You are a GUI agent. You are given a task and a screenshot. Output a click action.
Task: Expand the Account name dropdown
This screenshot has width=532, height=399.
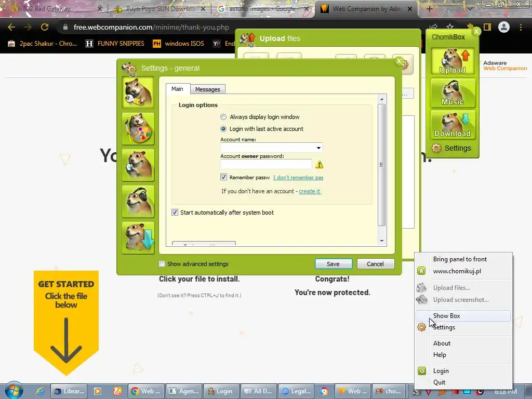(318, 148)
